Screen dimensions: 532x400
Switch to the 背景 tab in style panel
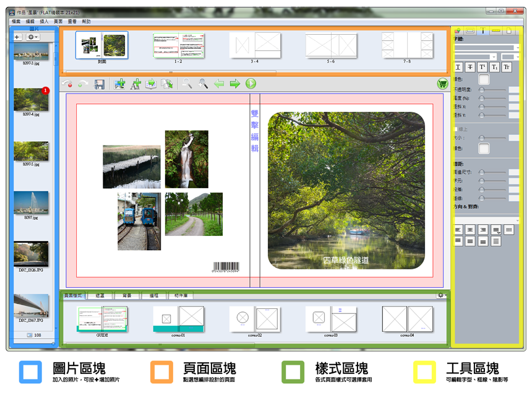127,296
